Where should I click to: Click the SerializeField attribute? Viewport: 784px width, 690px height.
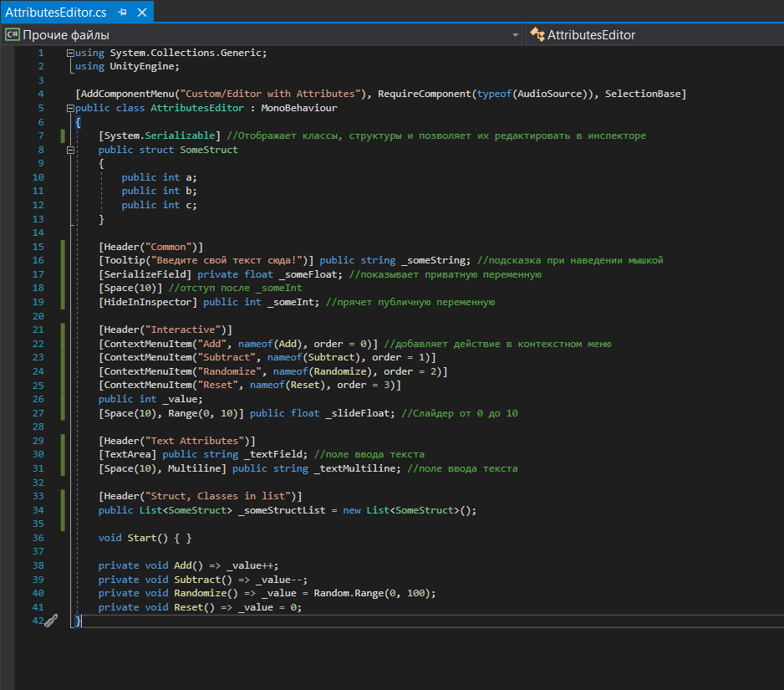[145, 274]
